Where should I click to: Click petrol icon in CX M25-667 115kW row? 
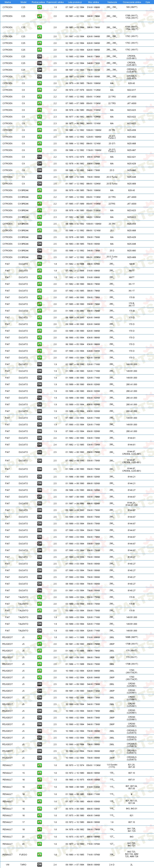click(x=39, y=150)
